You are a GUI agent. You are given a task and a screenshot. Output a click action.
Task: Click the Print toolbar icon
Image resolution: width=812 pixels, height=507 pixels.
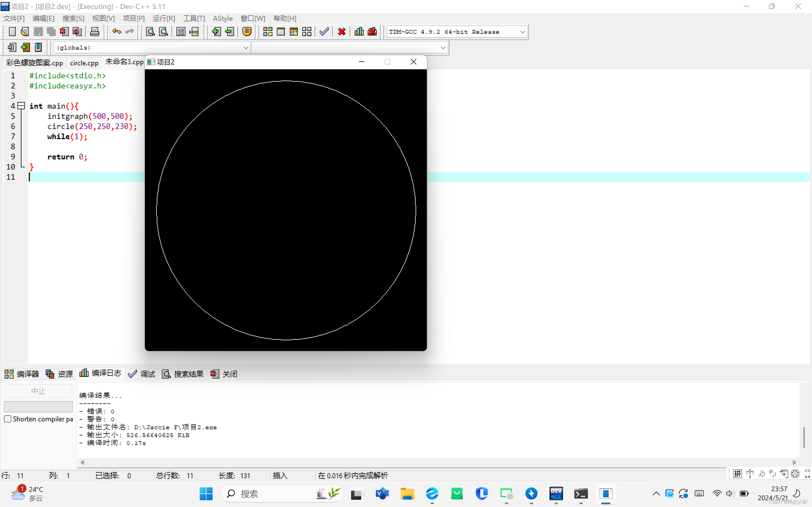tap(95, 32)
